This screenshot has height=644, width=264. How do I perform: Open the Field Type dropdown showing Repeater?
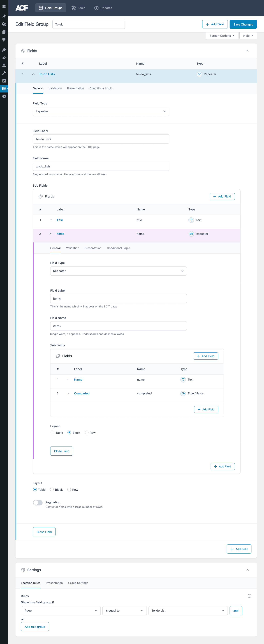click(101, 111)
